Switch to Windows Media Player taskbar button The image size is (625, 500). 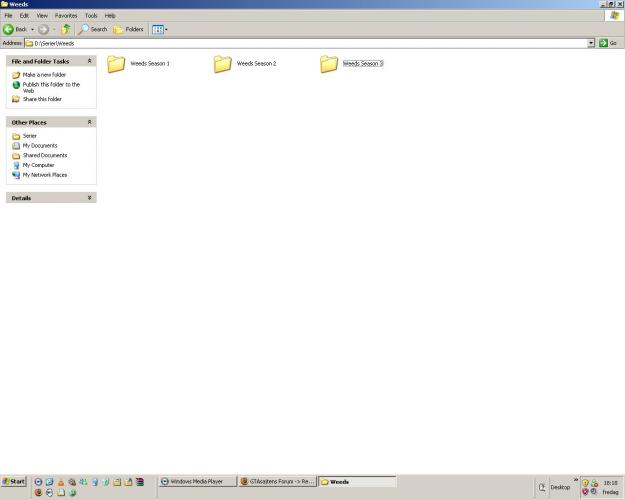[x=198, y=481]
